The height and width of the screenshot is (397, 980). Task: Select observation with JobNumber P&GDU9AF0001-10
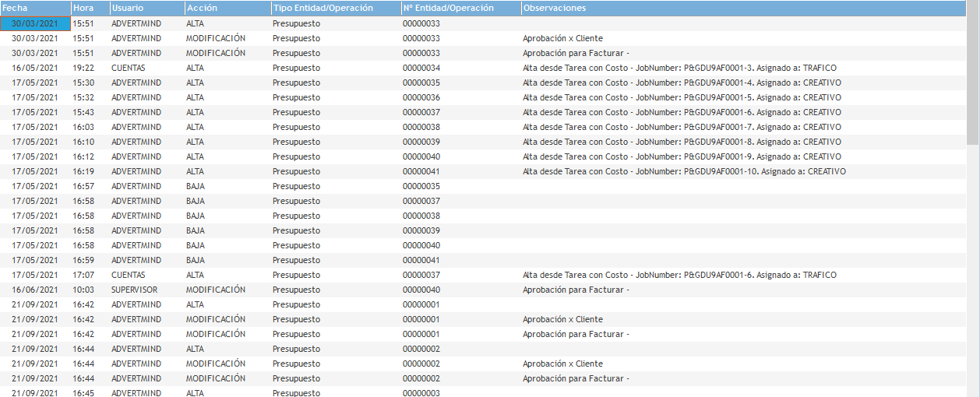(683, 171)
